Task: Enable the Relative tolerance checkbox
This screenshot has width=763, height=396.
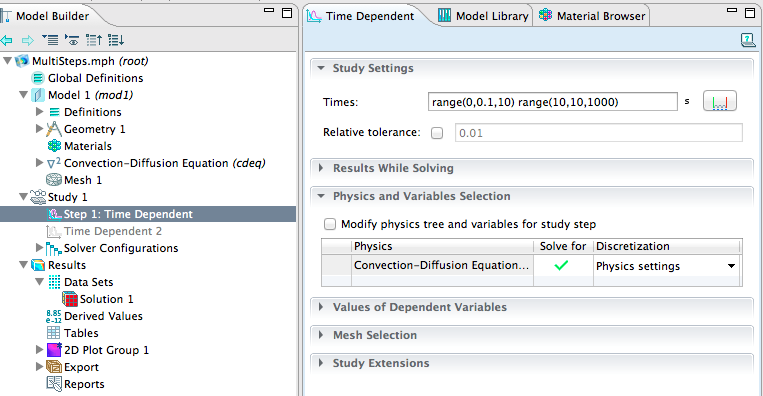Action: [x=437, y=133]
